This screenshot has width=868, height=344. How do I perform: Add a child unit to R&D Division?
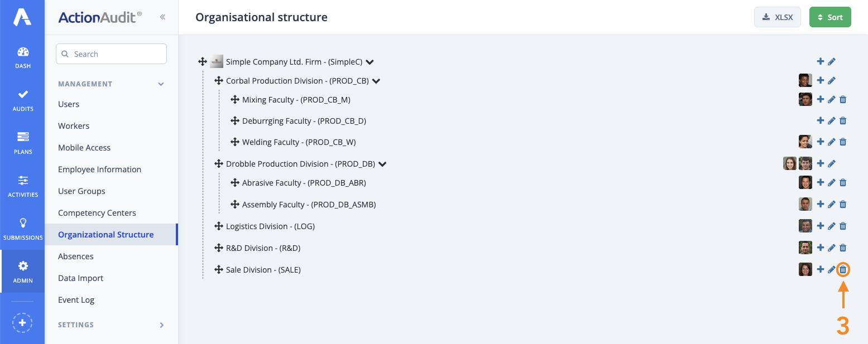pyautogui.click(x=821, y=248)
